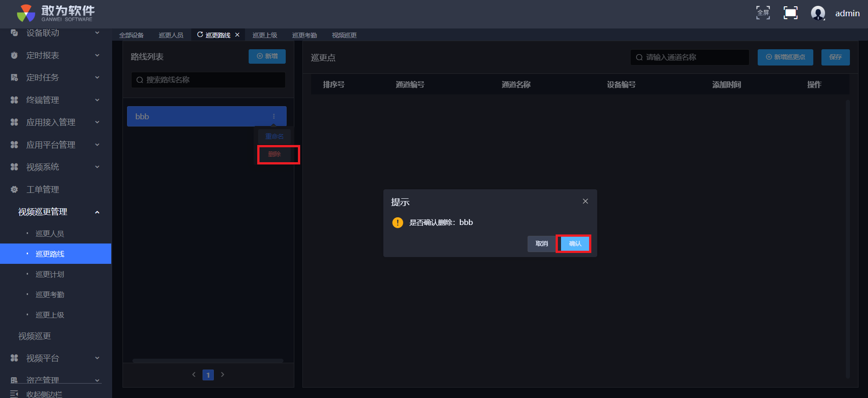Expand the 视频系统 menu chevron
Image resolution: width=868 pixels, height=398 pixels.
[x=97, y=167]
